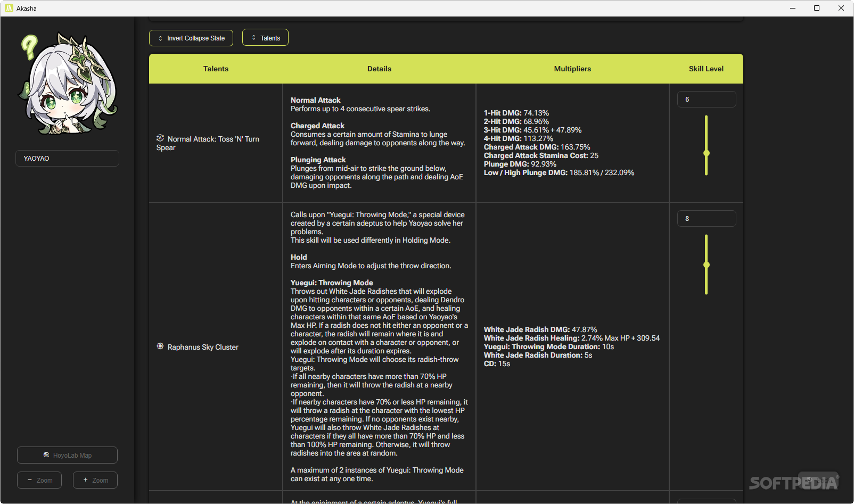Click the HoyoLab Map globe icon

click(46, 455)
